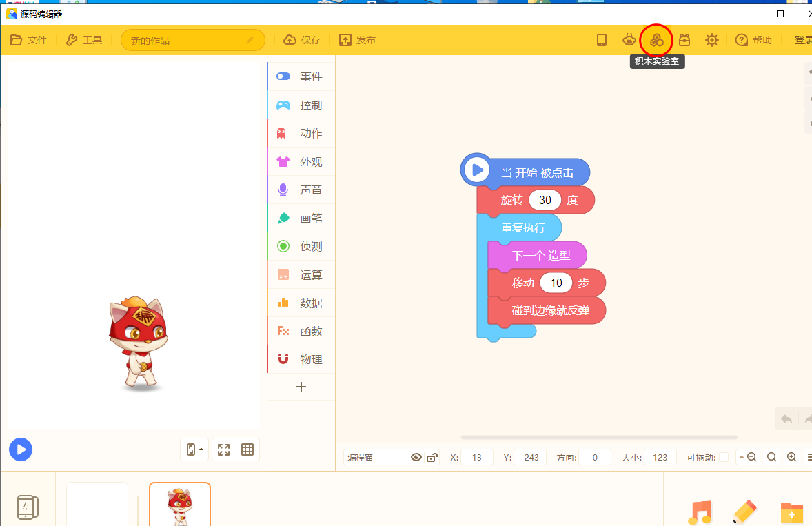Select the 声音 block category
The height and width of the screenshot is (526, 812).
[x=301, y=190]
